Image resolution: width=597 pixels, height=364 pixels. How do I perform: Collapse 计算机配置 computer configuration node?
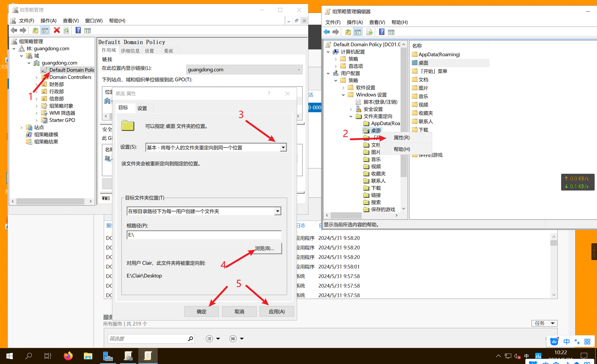(328, 52)
